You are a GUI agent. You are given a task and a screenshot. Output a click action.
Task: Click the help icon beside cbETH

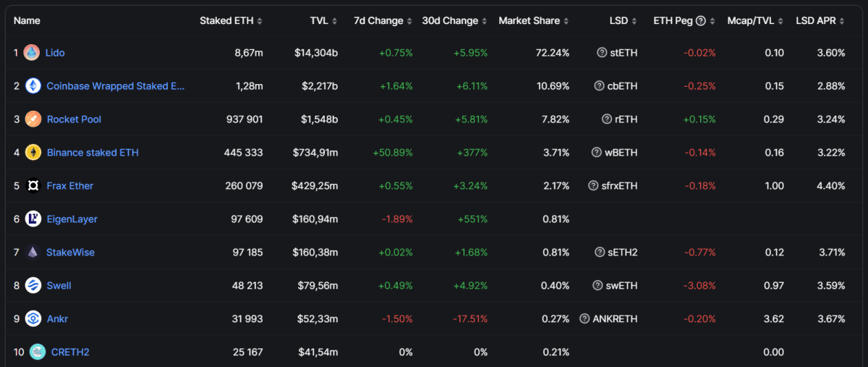(599, 86)
